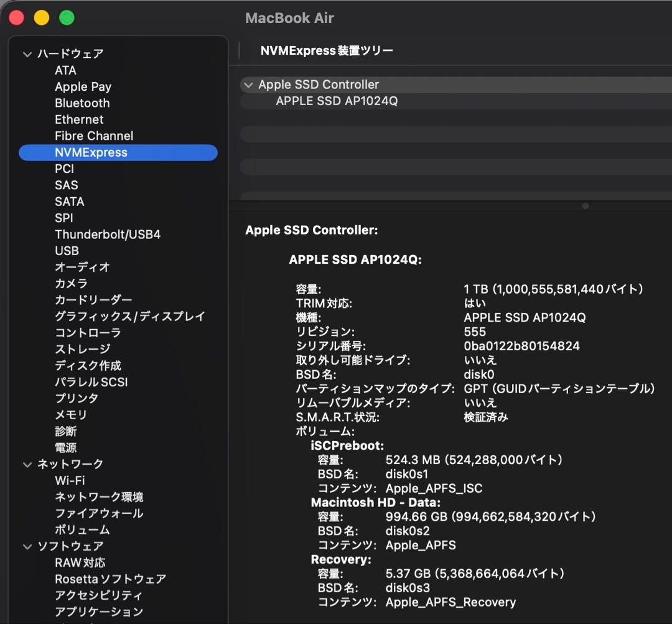View USB device information
The width and height of the screenshot is (672, 624).
[x=66, y=251]
